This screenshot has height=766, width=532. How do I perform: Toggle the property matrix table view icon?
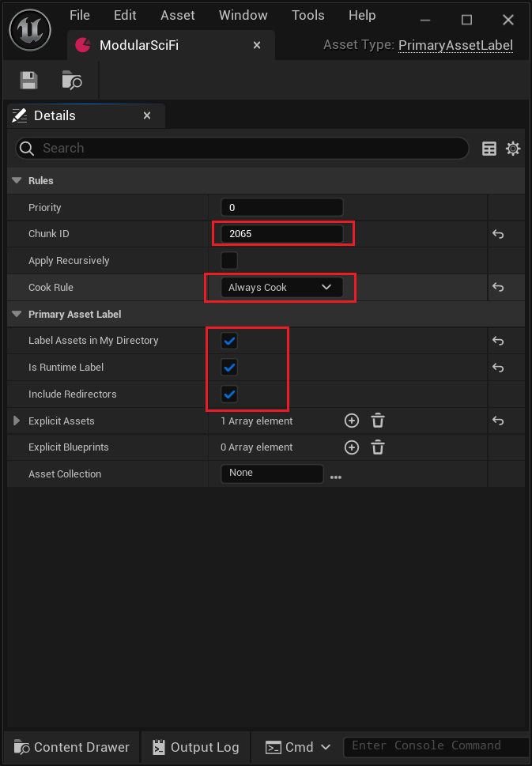489,149
